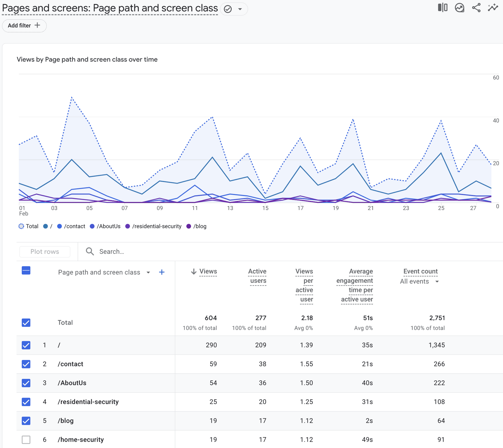Open the All events dropdown

419,281
